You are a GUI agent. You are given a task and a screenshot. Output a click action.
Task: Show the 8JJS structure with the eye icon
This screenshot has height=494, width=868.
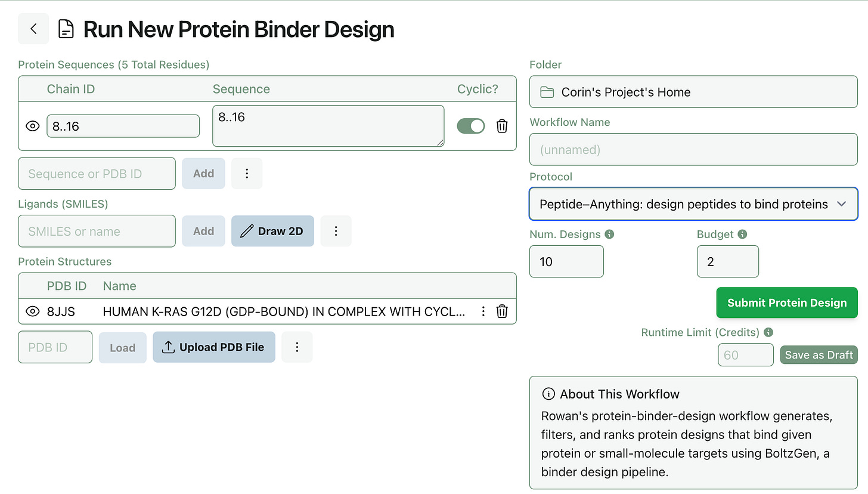(33, 311)
